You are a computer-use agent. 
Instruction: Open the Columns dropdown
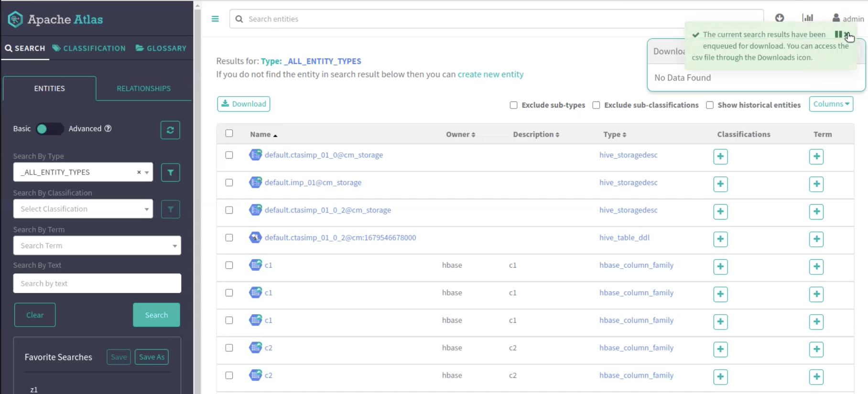[x=831, y=104]
